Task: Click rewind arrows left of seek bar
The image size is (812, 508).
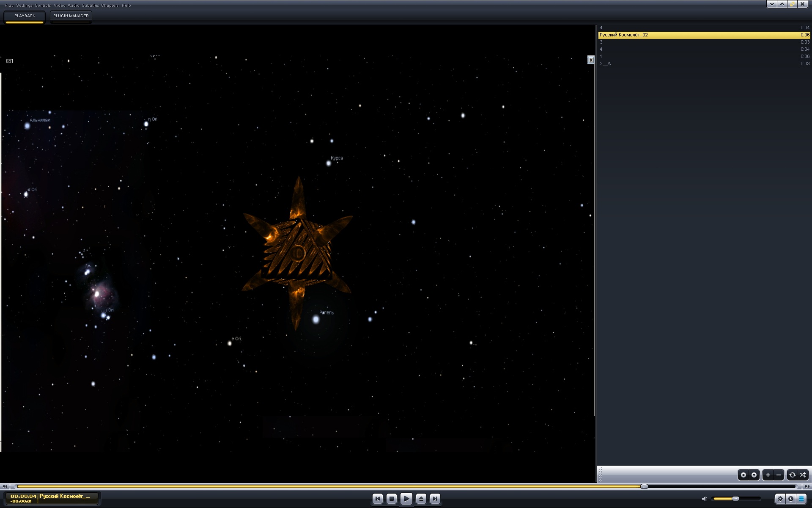Action: (x=5, y=486)
